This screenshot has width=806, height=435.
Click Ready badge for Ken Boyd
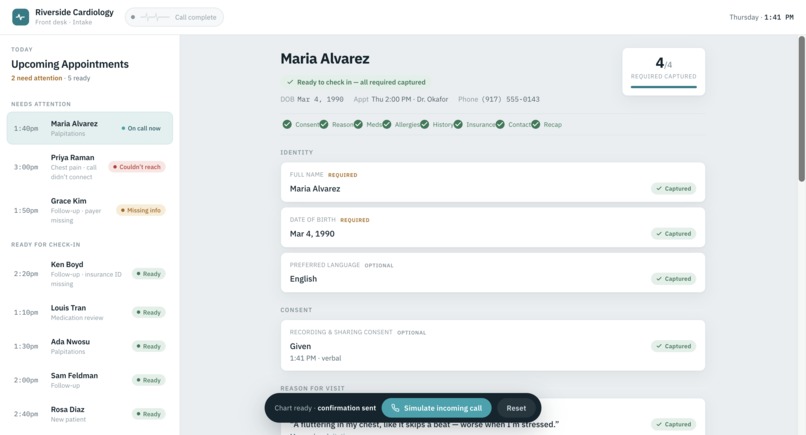pos(149,274)
